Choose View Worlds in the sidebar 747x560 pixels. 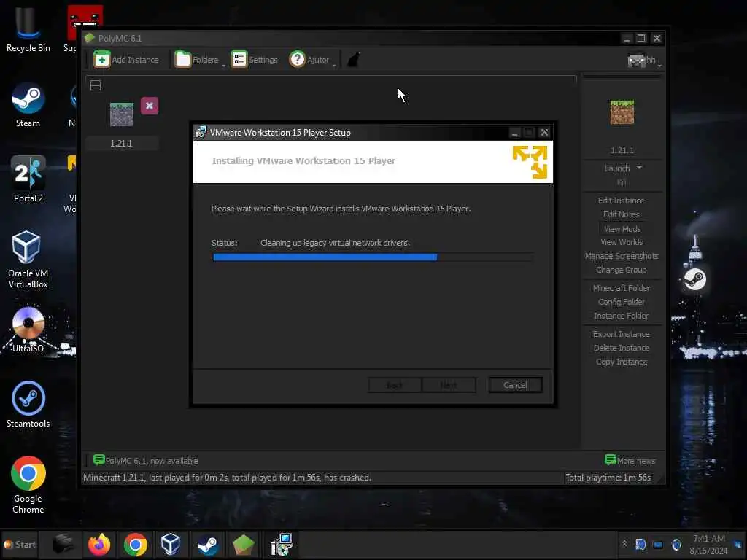pyautogui.click(x=622, y=242)
